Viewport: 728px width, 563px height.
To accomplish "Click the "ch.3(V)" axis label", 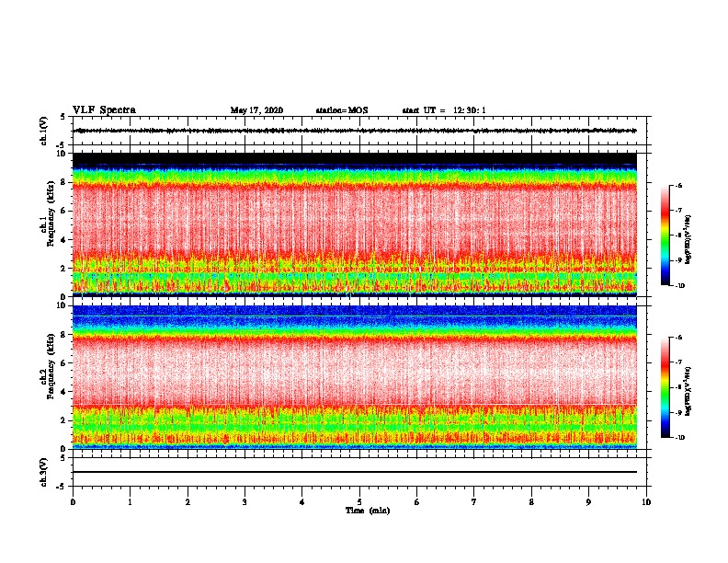I will pyautogui.click(x=43, y=472).
